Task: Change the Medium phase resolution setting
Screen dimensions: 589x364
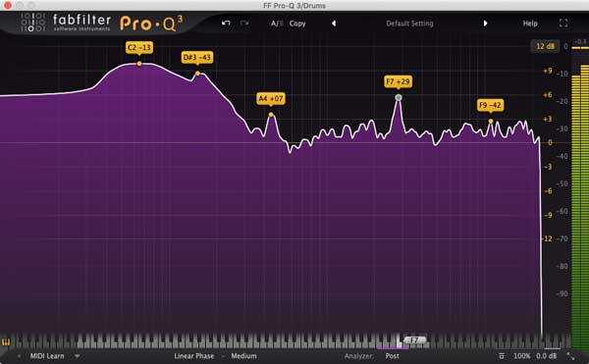Action: (x=243, y=356)
